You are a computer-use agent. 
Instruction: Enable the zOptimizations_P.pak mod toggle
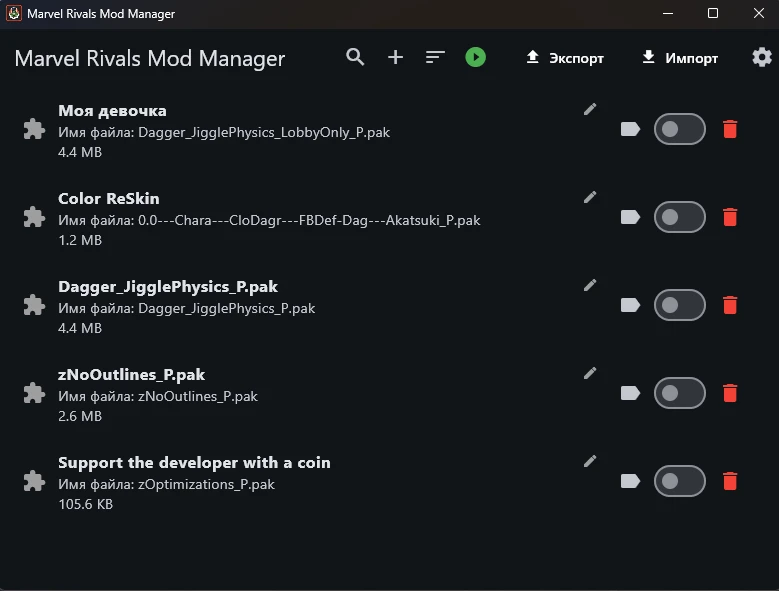pyautogui.click(x=679, y=481)
